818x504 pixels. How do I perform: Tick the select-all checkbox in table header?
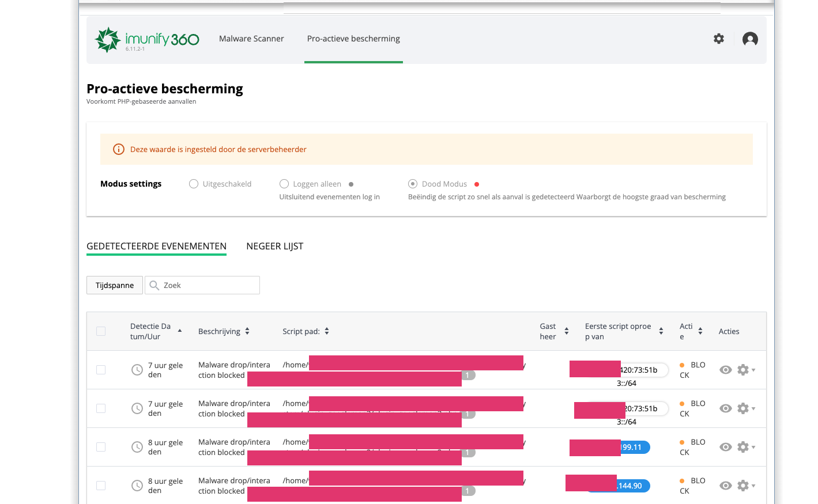(101, 331)
